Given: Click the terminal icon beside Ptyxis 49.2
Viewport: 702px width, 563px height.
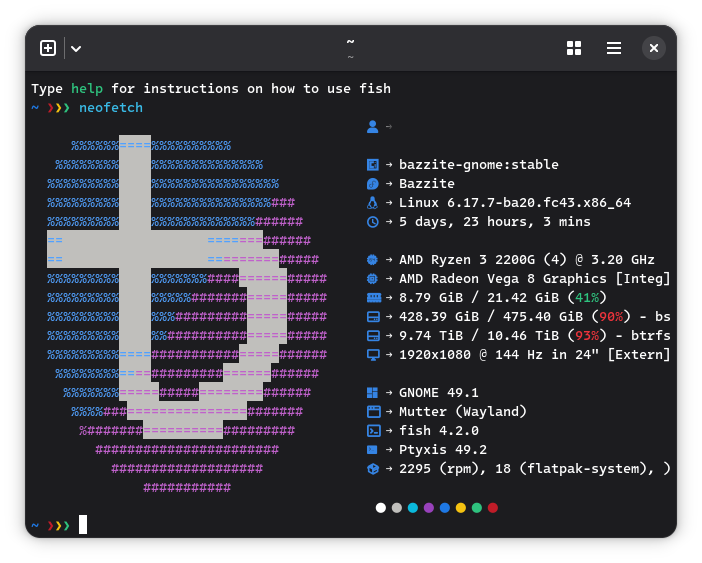Looking at the screenshot, I should point(372,450).
